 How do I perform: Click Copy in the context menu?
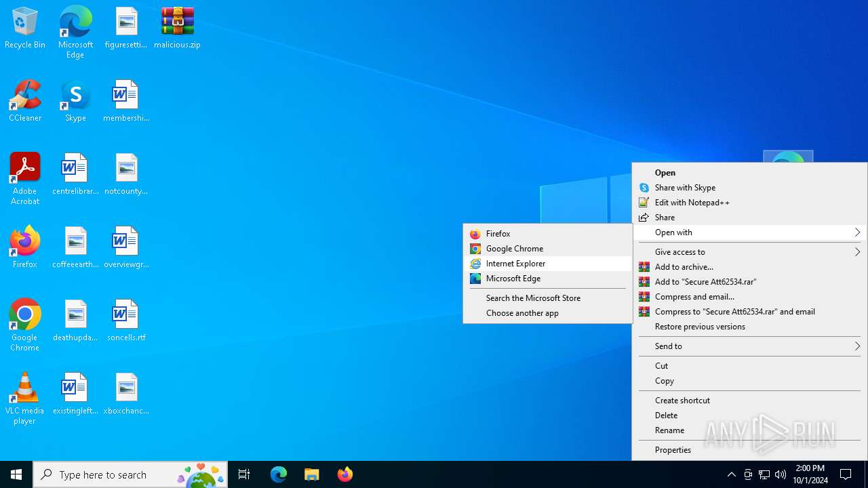(750, 381)
